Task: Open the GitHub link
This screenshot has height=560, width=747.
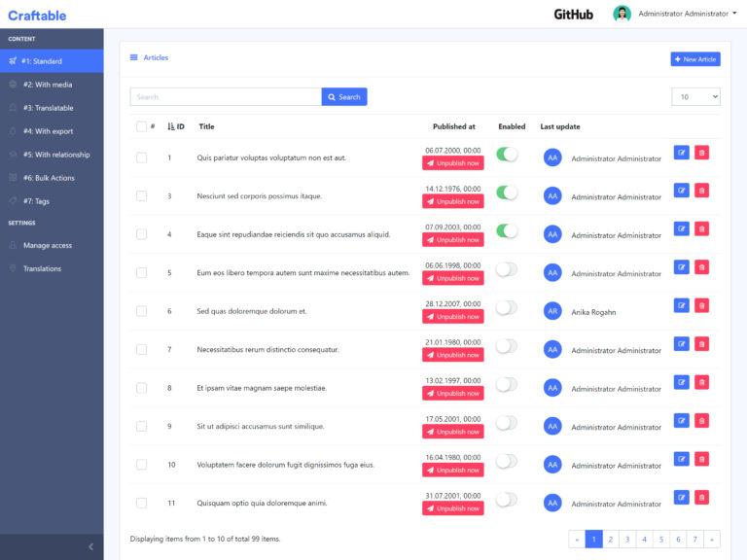Action: point(573,15)
